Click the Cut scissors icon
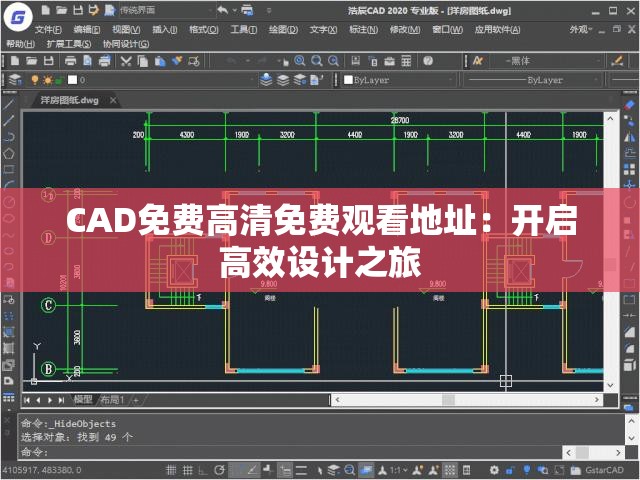The image size is (640, 480). coord(126,61)
